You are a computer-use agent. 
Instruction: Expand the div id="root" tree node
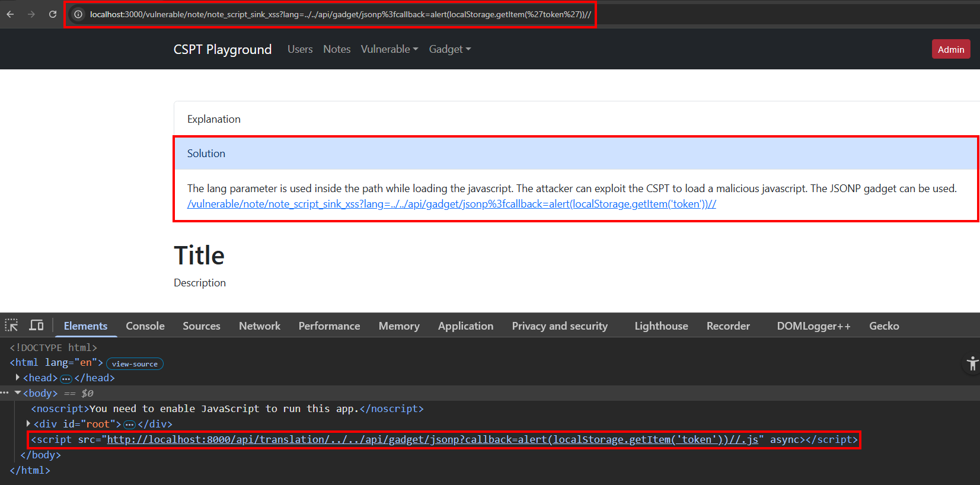pos(28,424)
